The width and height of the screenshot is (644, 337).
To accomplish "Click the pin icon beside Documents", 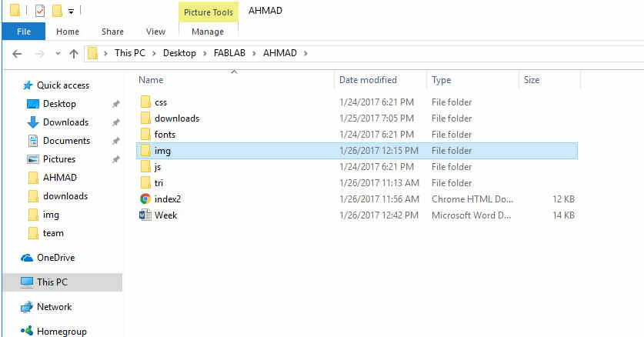I will [x=116, y=141].
